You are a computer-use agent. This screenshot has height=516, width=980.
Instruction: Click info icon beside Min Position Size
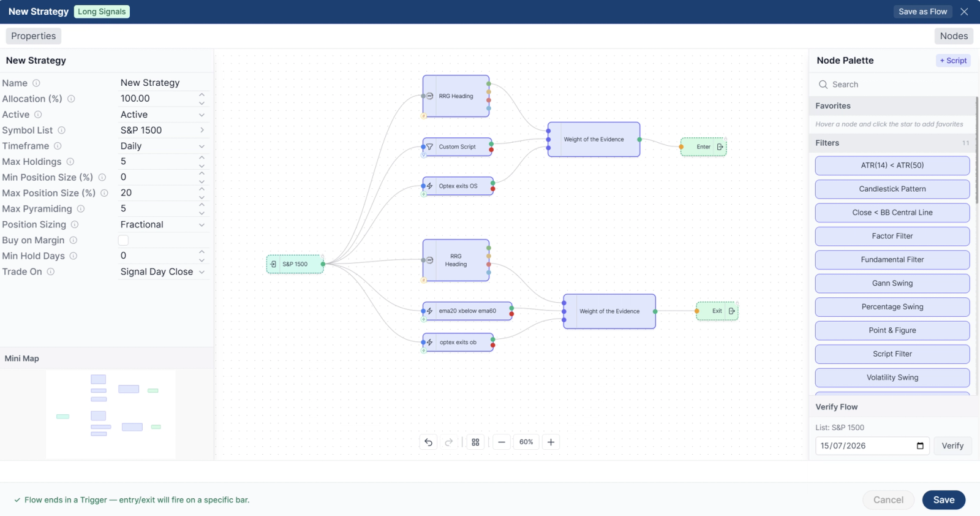pyautogui.click(x=102, y=177)
